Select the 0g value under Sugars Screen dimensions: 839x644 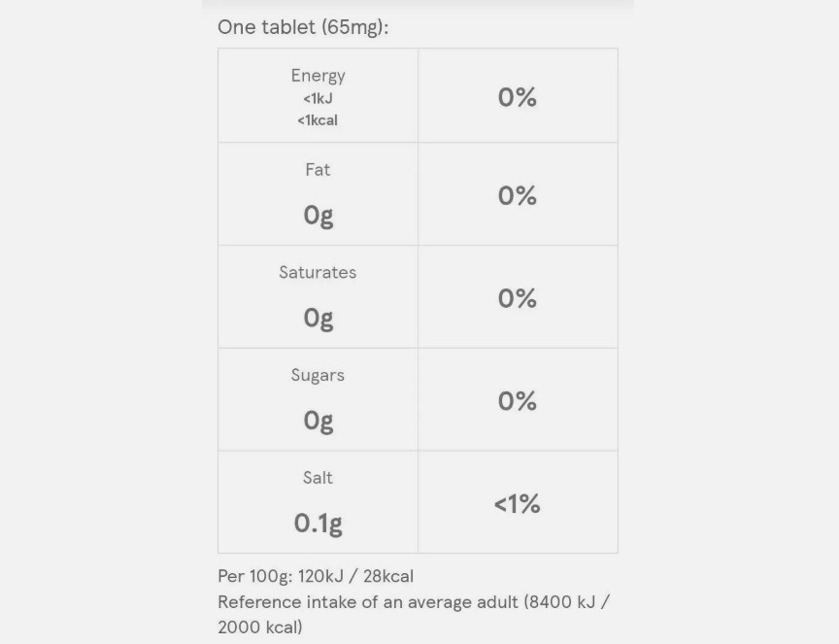[318, 421]
